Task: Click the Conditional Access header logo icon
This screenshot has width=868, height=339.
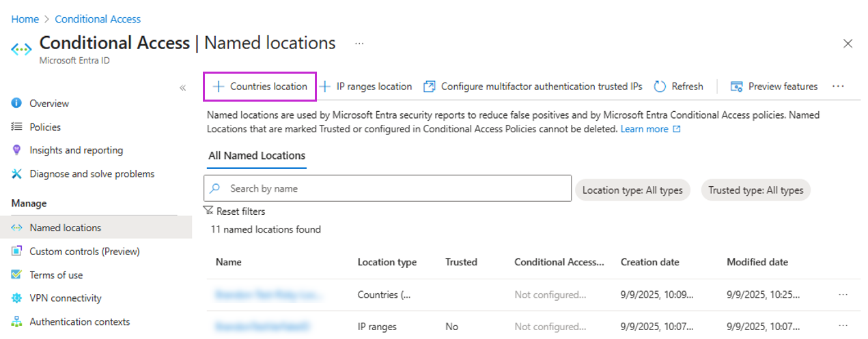Action: 21,49
